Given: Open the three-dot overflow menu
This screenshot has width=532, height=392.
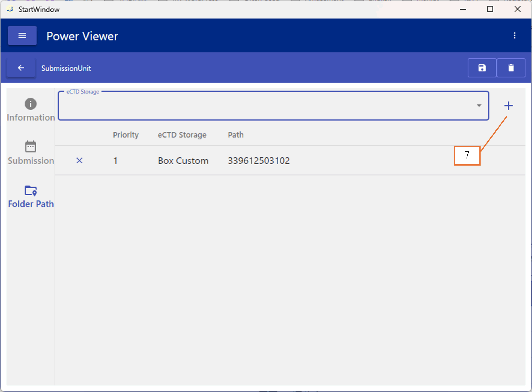Looking at the screenshot, I should pos(514,36).
